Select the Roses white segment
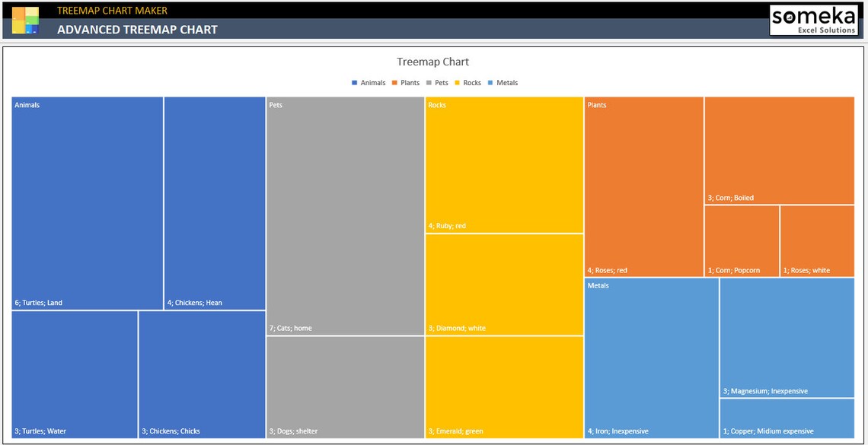Viewport: 868px width, 445px height. click(x=819, y=240)
